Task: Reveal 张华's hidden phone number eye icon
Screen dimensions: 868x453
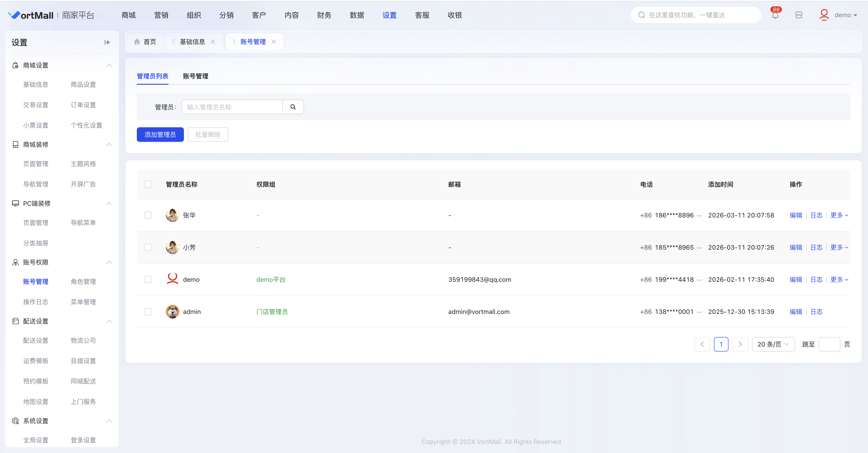Action: click(699, 216)
